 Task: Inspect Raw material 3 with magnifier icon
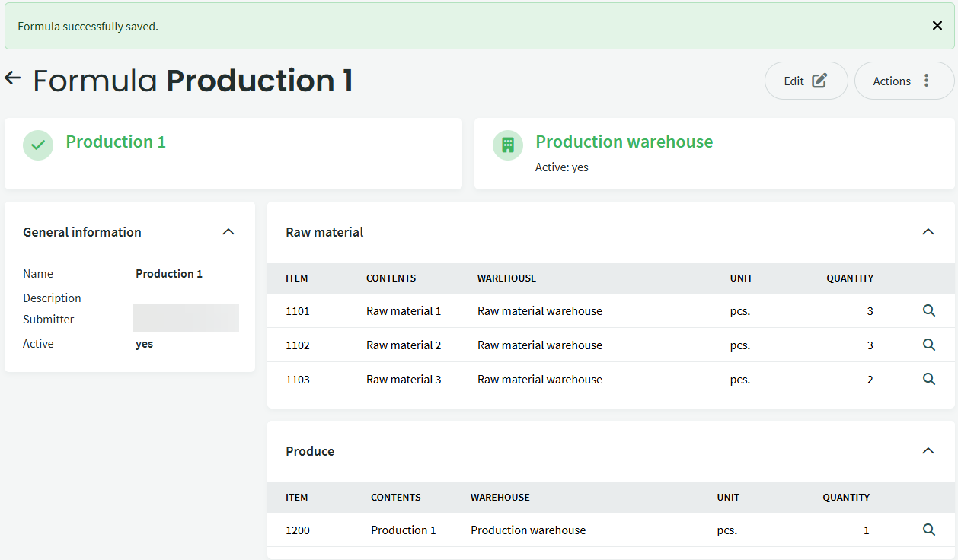click(928, 379)
